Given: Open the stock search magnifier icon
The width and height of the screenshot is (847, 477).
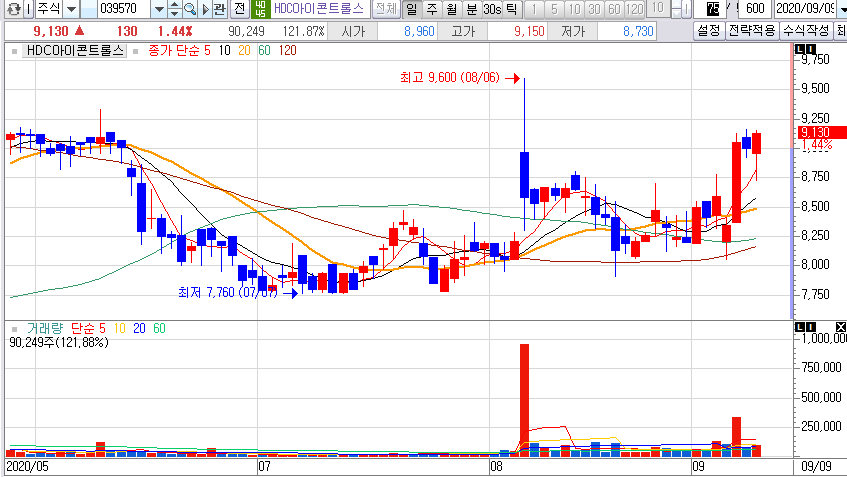Looking at the screenshot, I should [x=190, y=9].
